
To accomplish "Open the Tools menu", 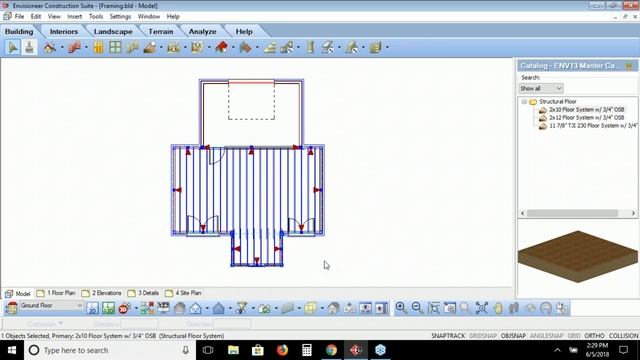I will pos(96,17).
